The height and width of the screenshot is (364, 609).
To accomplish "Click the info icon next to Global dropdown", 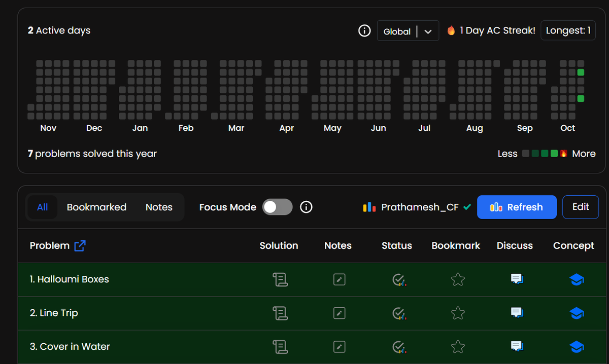I will (364, 31).
